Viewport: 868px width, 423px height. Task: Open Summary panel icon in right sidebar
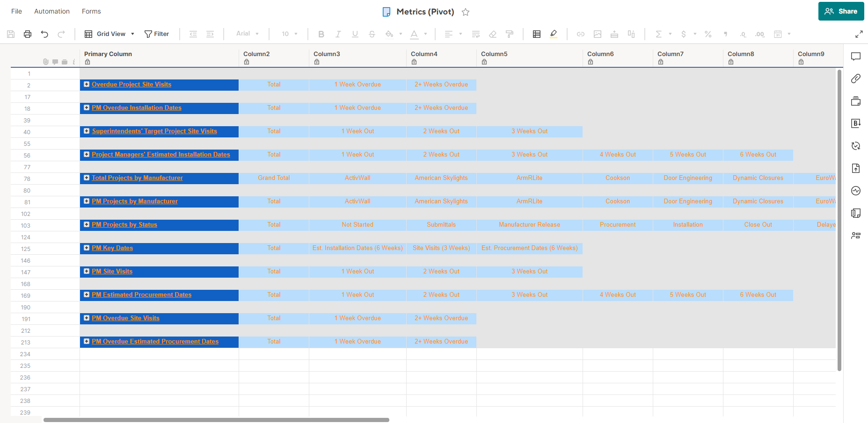pos(856,213)
